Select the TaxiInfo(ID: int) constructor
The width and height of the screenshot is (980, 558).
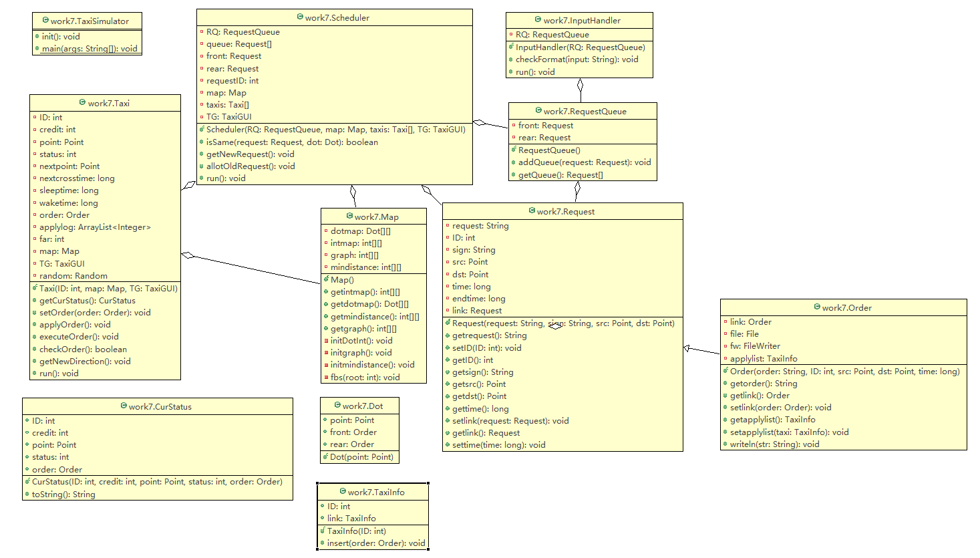pyautogui.click(x=356, y=531)
